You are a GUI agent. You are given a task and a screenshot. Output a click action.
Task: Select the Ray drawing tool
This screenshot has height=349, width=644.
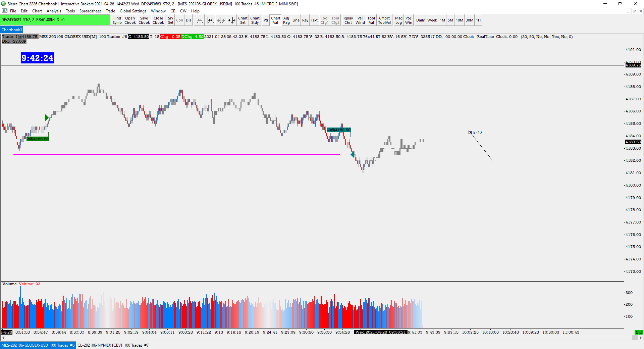tap(305, 20)
